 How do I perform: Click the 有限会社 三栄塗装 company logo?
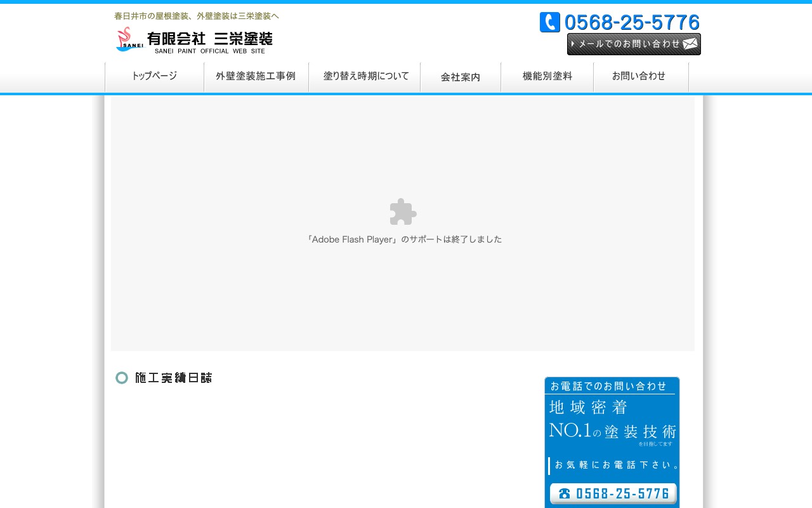click(194, 40)
